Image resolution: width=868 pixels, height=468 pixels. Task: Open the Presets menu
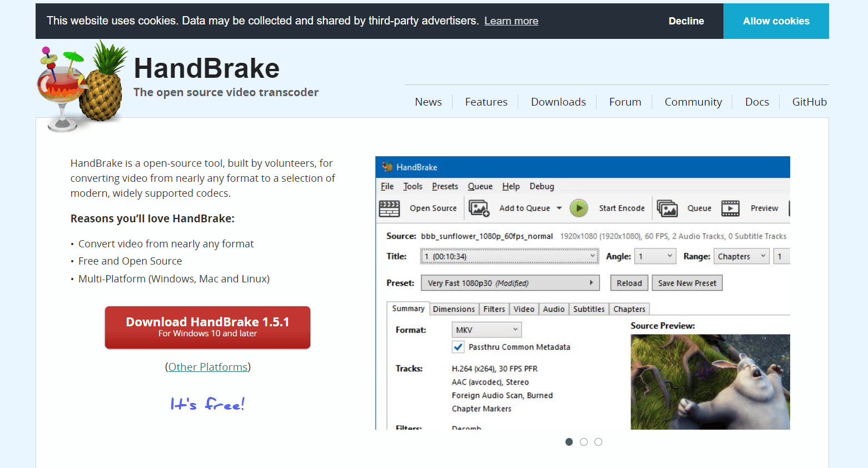[445, 186]
